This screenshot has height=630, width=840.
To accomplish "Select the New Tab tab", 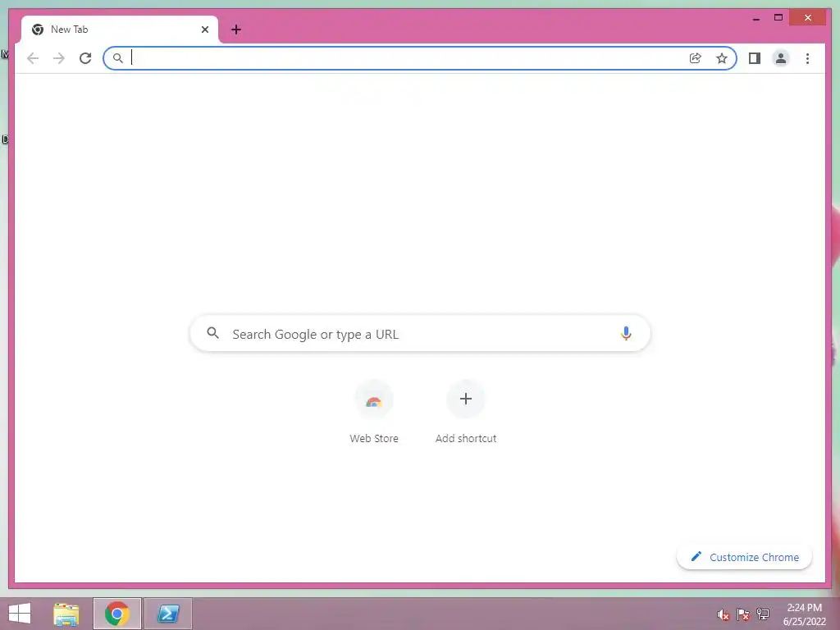I will 120,30.
